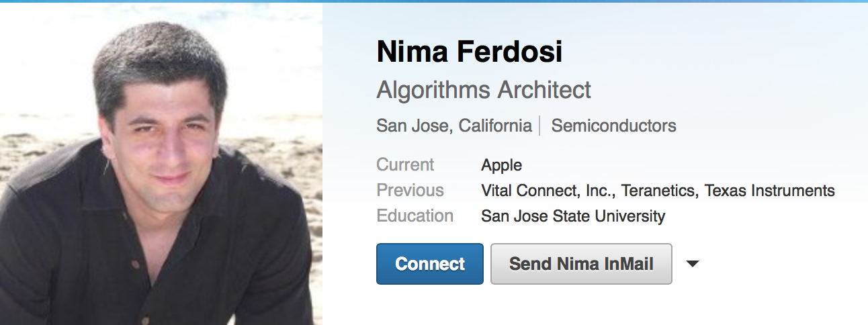Click the Send Nima InMail button

(581, 264)
